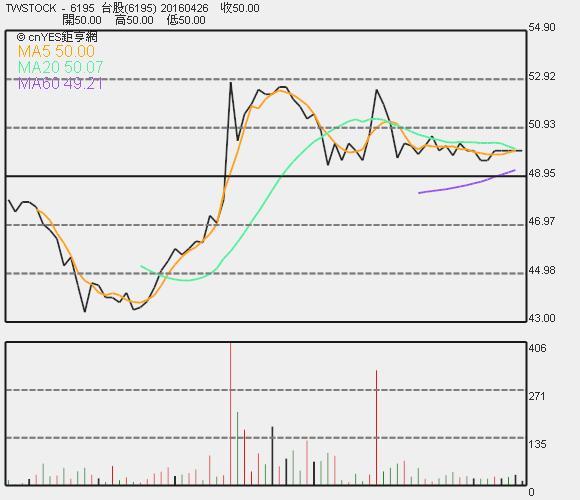Click the MA5 50.00 legend label
This screenshot has height=500, width=580.
pyautogui.click(x=56, y=51)
